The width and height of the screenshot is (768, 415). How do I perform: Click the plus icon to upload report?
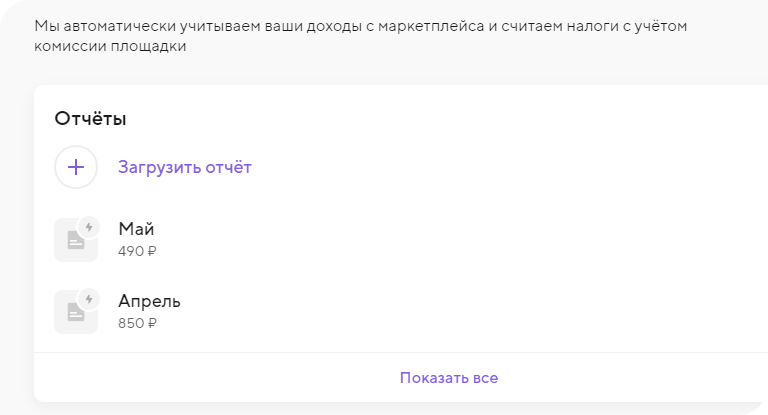pyautogui.click(x=76, y=167)
